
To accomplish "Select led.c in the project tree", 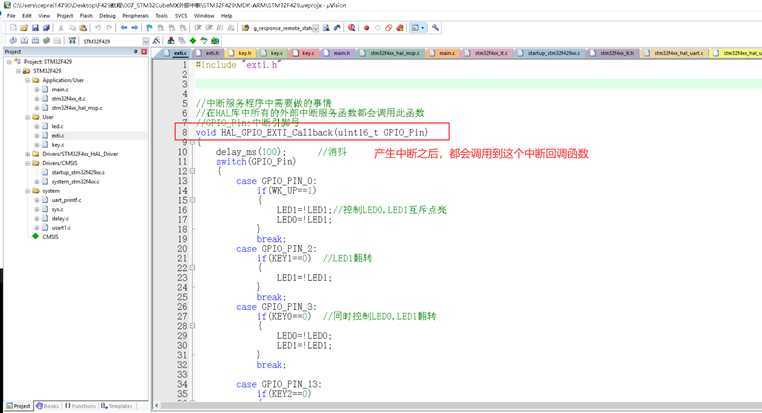I will (x=57, y=126).
